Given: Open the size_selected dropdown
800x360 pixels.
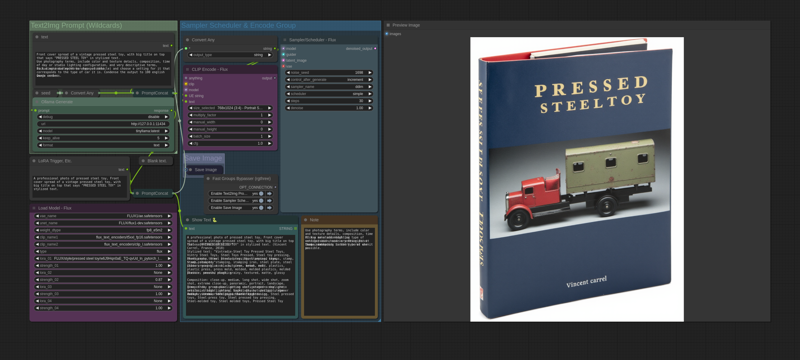Looking at the screenshot, I should click(x=231, y=108).
